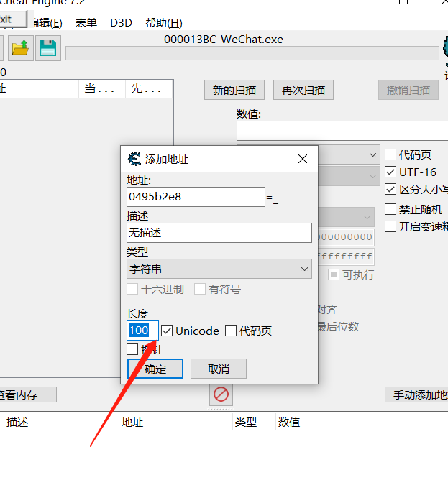Click the 000013BC-WeChat.exe process label
The width and height of the screenshot is (448, 503).
(224, 40)
